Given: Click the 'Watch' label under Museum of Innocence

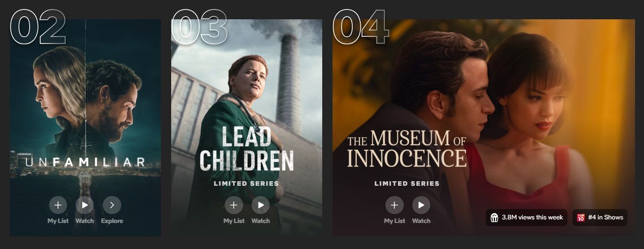Looking at the screenshot, I should point(421,221).
